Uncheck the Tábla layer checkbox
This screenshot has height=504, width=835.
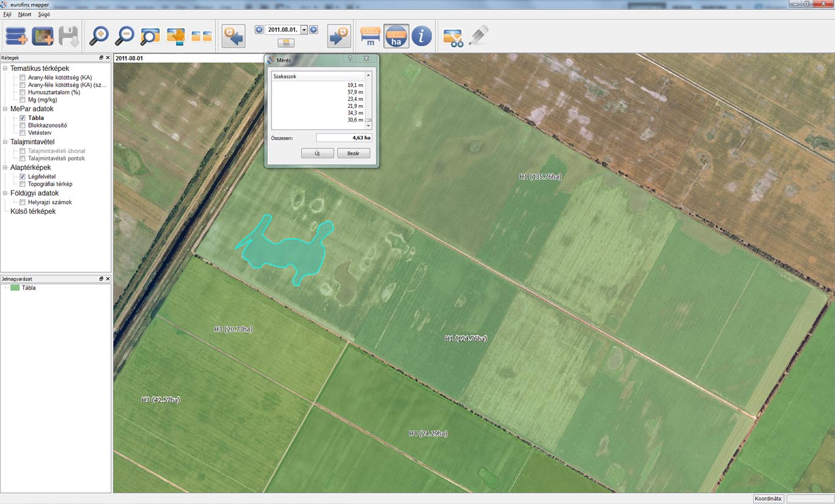(x=23, y=118)
